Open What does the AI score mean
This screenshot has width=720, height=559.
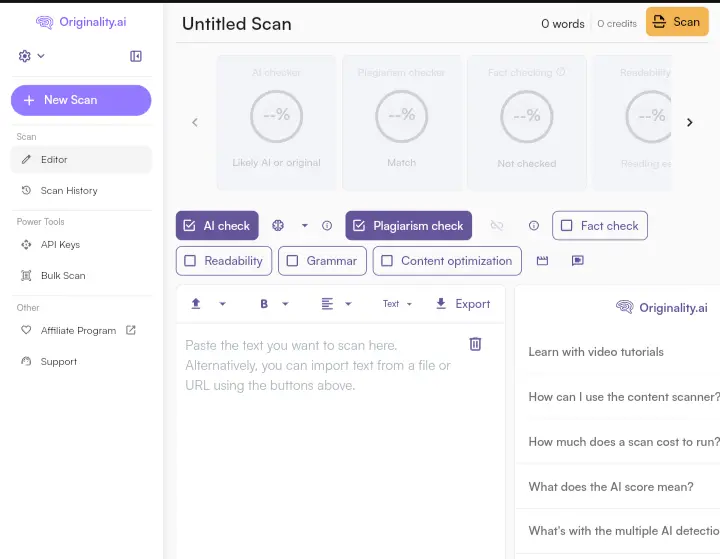pyautogui.click(x=611, y=486)
